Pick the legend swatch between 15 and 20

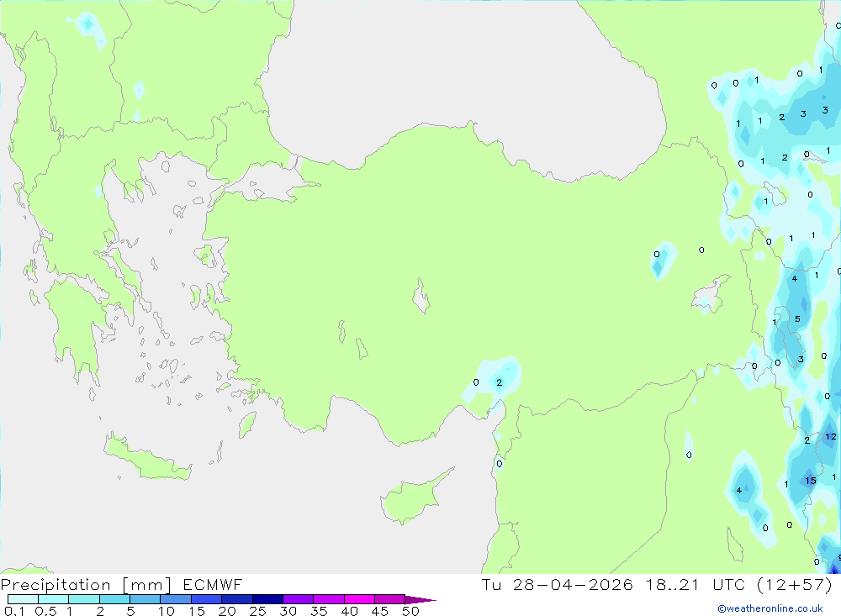[206, 599]
